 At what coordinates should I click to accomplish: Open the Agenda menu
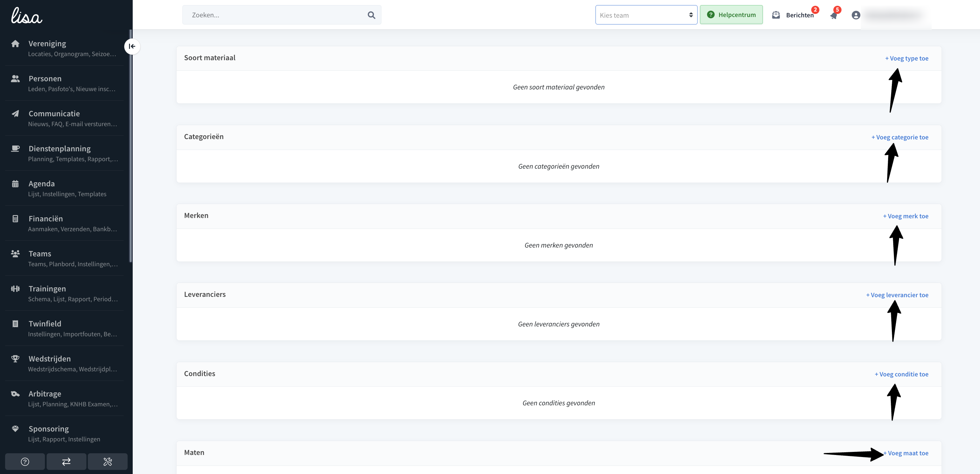point(64,188)
